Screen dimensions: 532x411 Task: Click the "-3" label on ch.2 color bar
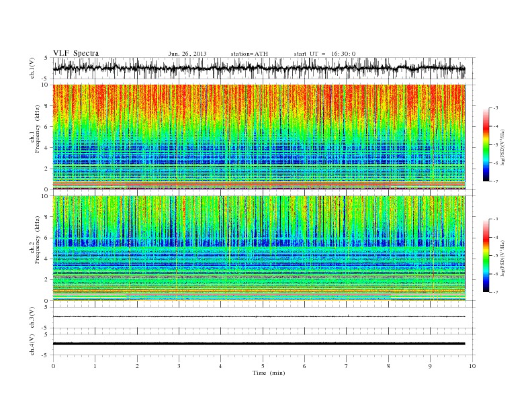coord(496,219)
